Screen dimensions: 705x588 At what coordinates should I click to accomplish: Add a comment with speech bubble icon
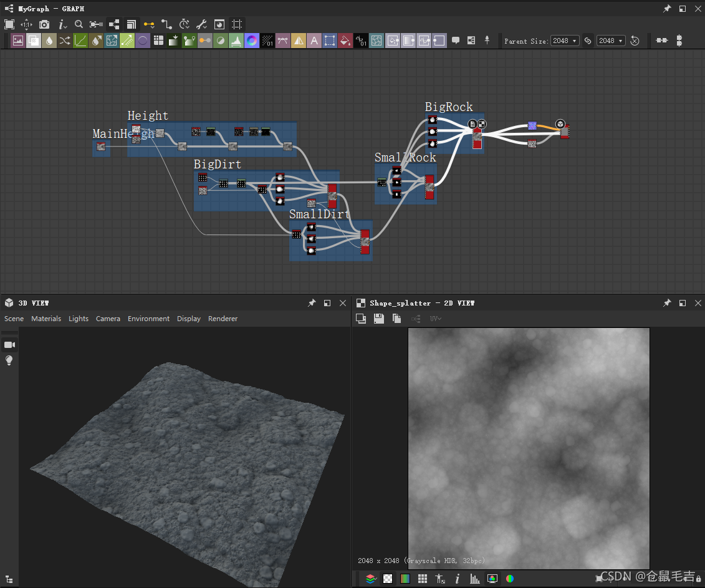coord(456,41)
